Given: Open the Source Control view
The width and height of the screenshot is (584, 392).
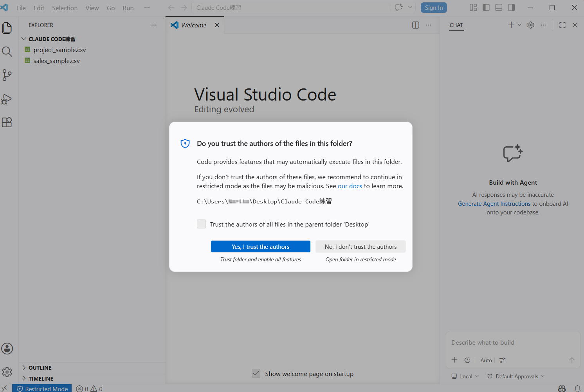Looking at the screenshot, I should [7, 75].
